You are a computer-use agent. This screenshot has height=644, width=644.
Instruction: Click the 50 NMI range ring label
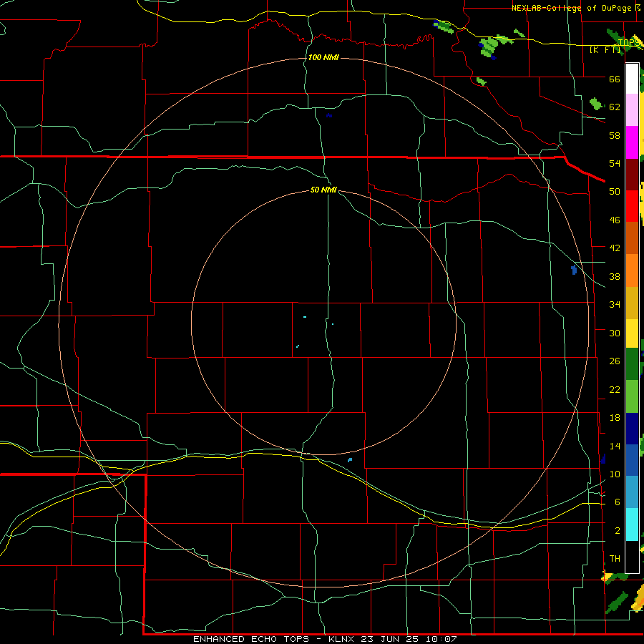coord(323,190)
